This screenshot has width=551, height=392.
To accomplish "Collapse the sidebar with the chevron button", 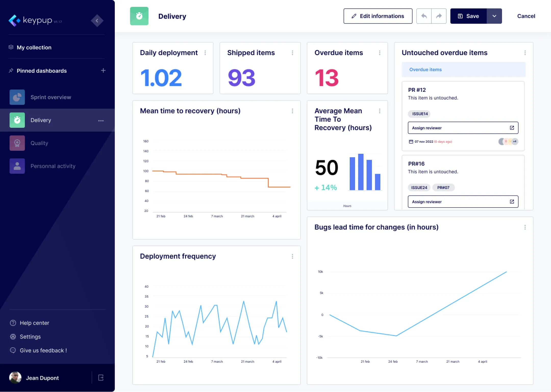I will (x=97, y=21).
